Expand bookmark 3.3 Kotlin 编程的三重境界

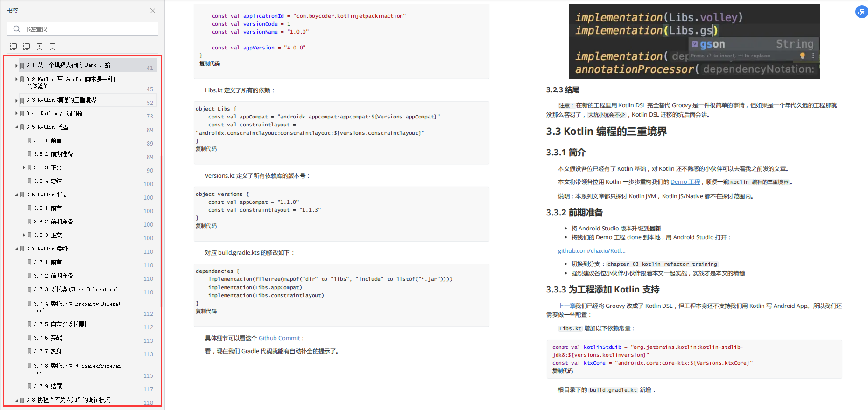(16, 100)
